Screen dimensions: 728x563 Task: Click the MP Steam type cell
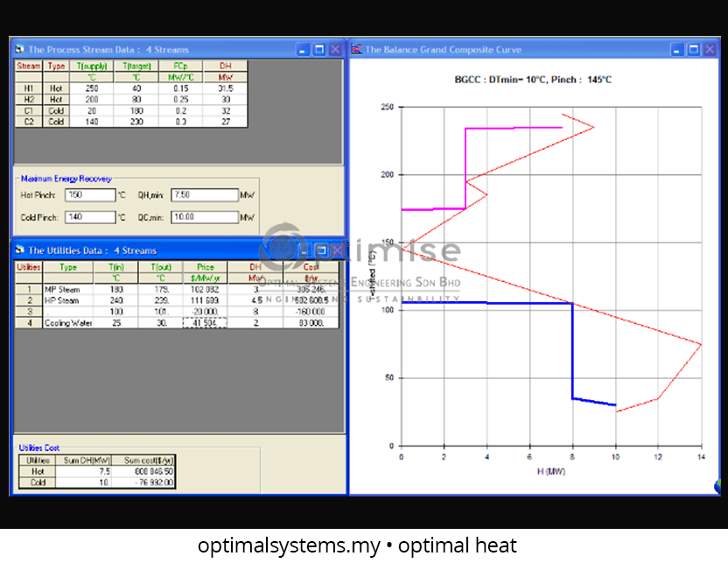(x=67, y=289)
